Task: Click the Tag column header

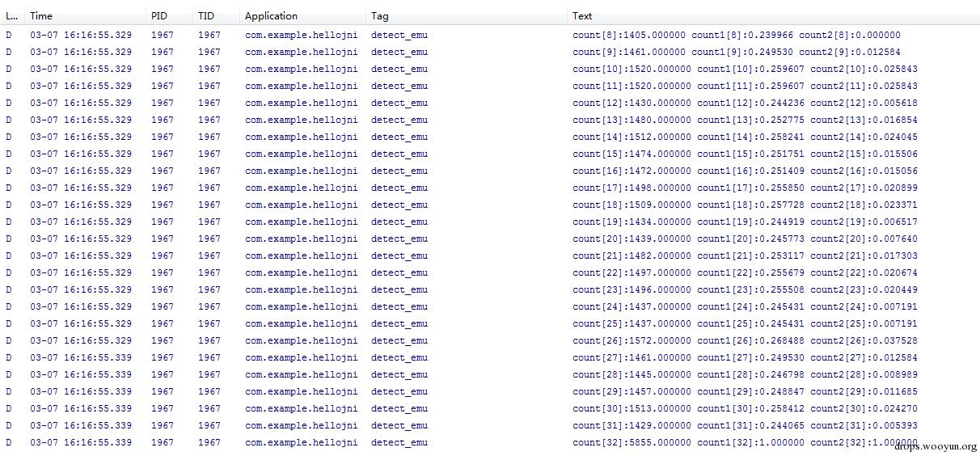Action: pos(379,16)
